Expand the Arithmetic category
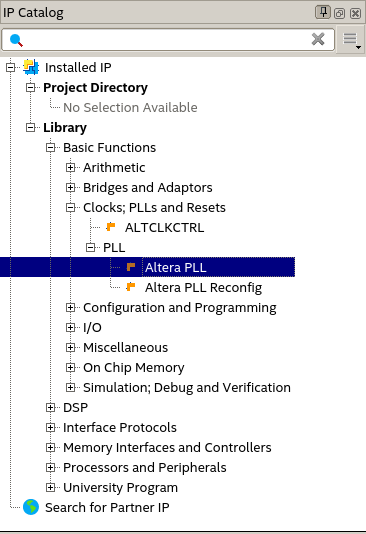Image resolution: width=366 pixels, height=534 pixels. point(70,168)
